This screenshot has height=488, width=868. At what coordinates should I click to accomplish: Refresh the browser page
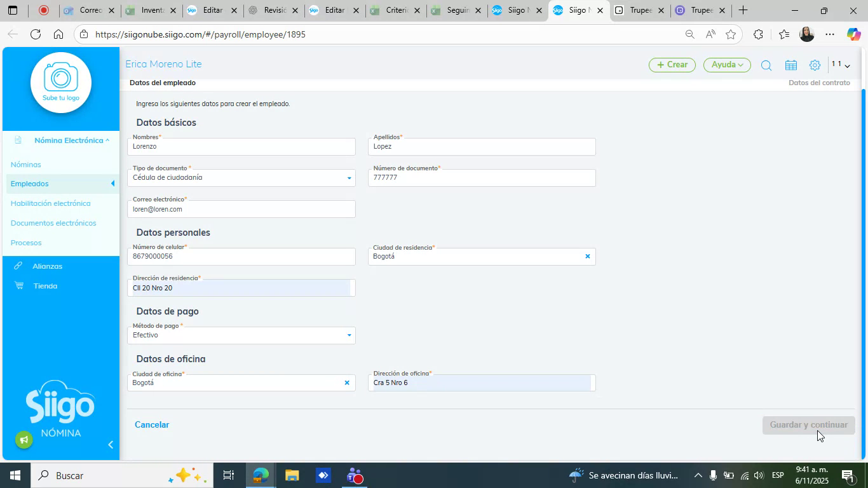click(x=36, y=34)
